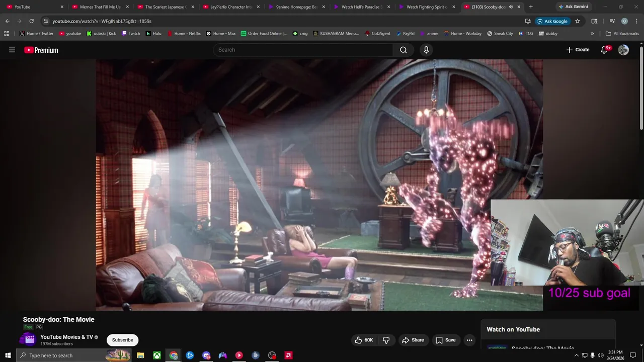Open the more actions three-dot menu

(469, 340)
